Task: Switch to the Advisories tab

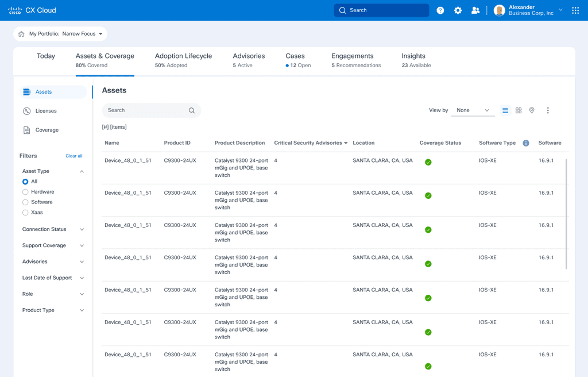Action: coord(249,60)
